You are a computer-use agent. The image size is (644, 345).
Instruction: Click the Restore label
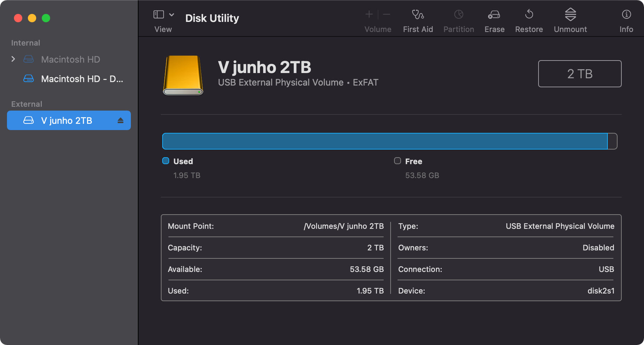coord(529,29)
